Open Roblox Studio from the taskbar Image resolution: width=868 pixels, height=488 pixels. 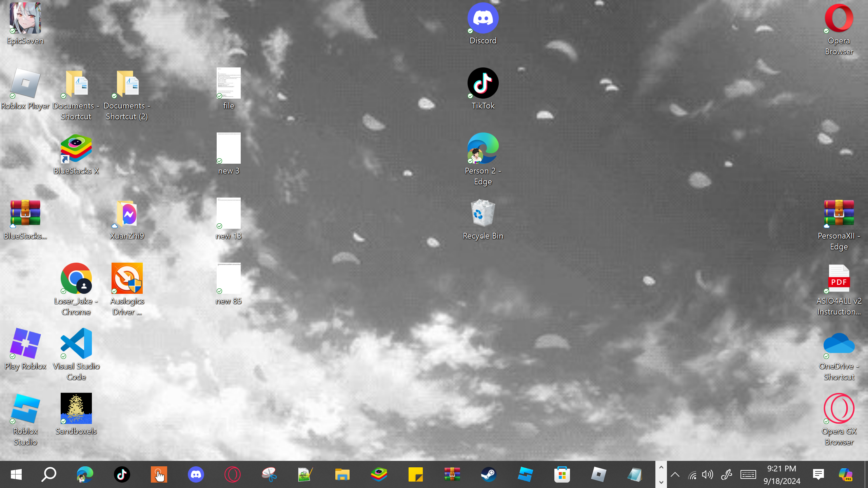point(525,474)
